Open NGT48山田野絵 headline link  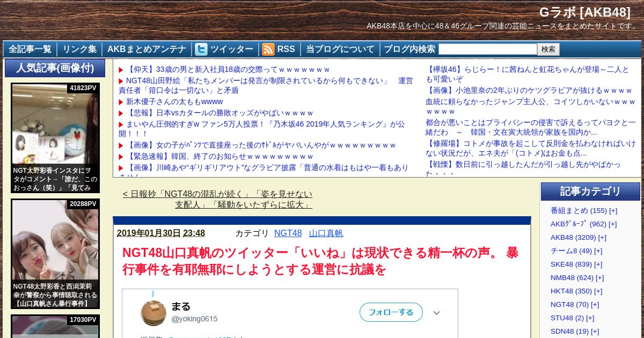tap(266, 85)
